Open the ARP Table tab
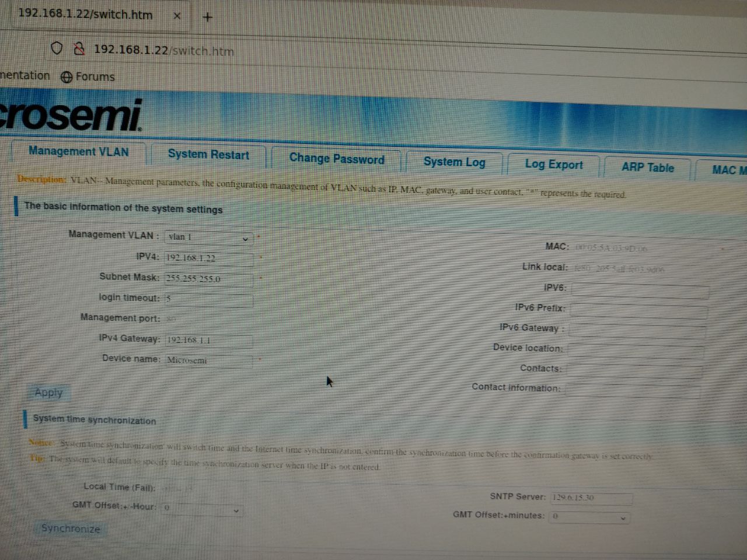The height and width of the screenshot is (560, 747). click(647, 167)
